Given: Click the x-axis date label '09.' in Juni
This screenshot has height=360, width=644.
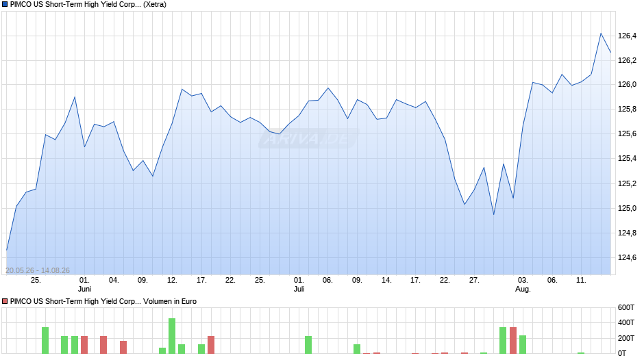Looking at the screenshot, I should pyautogui.click(x=143, y=281).
